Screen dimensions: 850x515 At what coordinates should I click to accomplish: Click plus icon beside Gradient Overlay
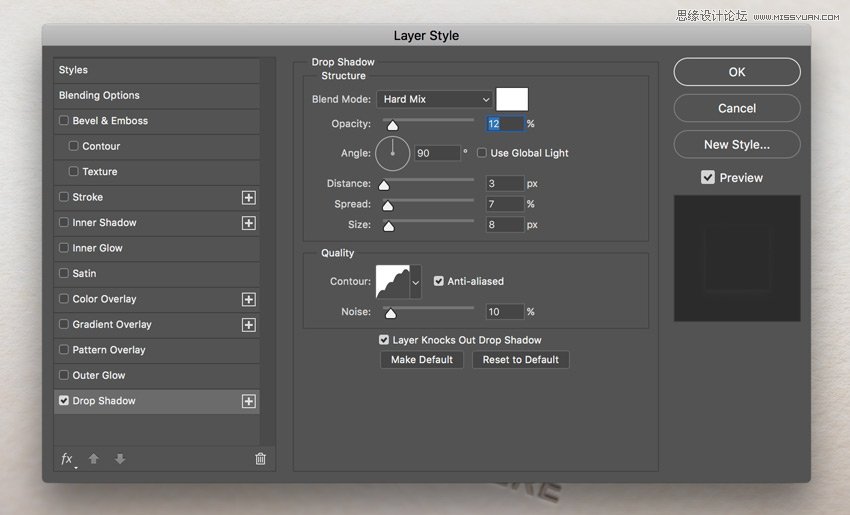point(249,325)
